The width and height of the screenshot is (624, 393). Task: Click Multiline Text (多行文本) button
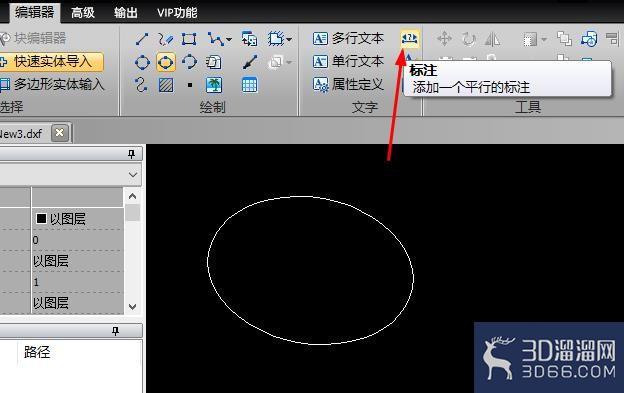point(348,39)
